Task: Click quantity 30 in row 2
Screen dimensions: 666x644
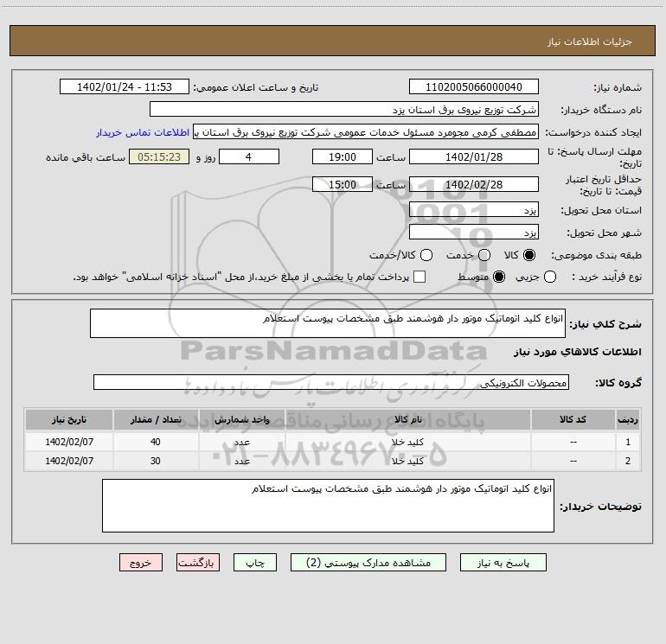Action: 156,461
